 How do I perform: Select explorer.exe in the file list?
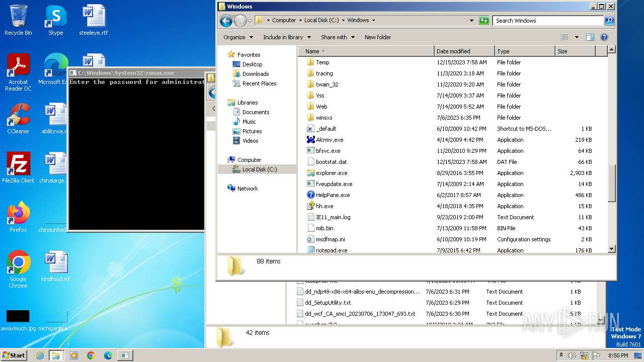click(332, 173)
